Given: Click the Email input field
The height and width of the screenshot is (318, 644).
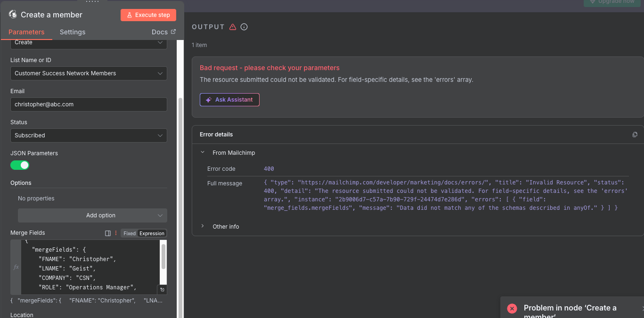Looking at the screenshot, I should tap(89, 104).
